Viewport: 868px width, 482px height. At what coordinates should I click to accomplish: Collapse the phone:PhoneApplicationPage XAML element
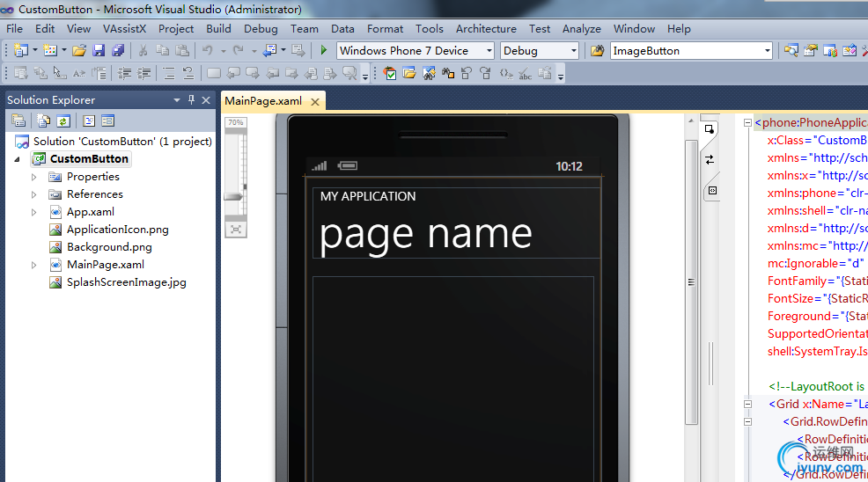click(x=747, y=123)
